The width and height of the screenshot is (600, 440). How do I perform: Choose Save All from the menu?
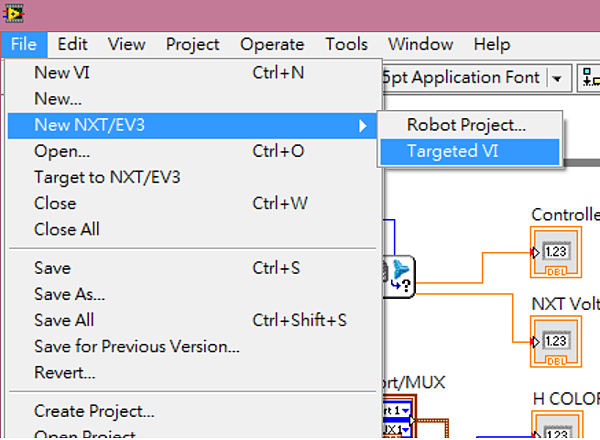[x=192, y=320]
